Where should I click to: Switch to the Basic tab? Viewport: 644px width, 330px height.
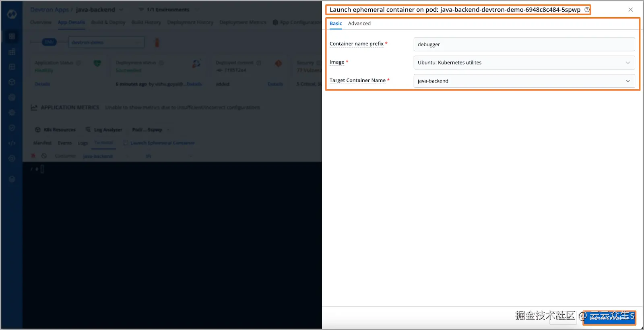[336, 23]
